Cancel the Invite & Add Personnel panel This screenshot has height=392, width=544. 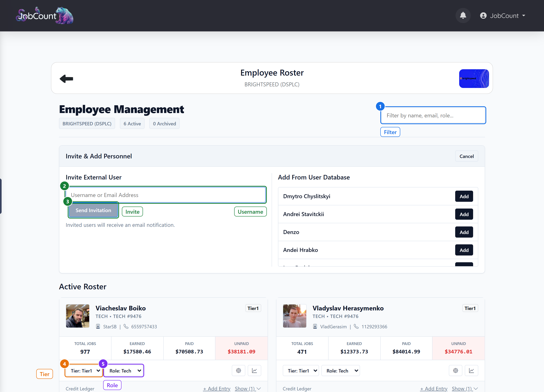click(x=467, y=156)
